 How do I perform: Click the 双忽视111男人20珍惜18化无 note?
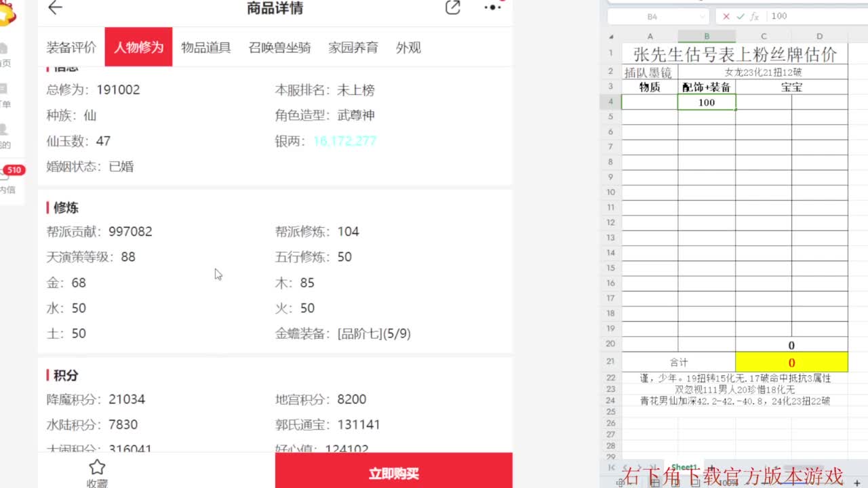(735, 390)
